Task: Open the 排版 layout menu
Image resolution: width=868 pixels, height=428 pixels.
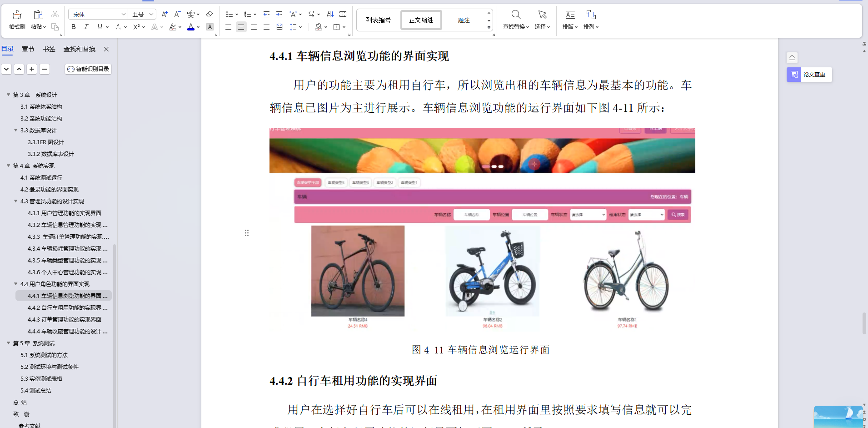Action: point(570,20)
